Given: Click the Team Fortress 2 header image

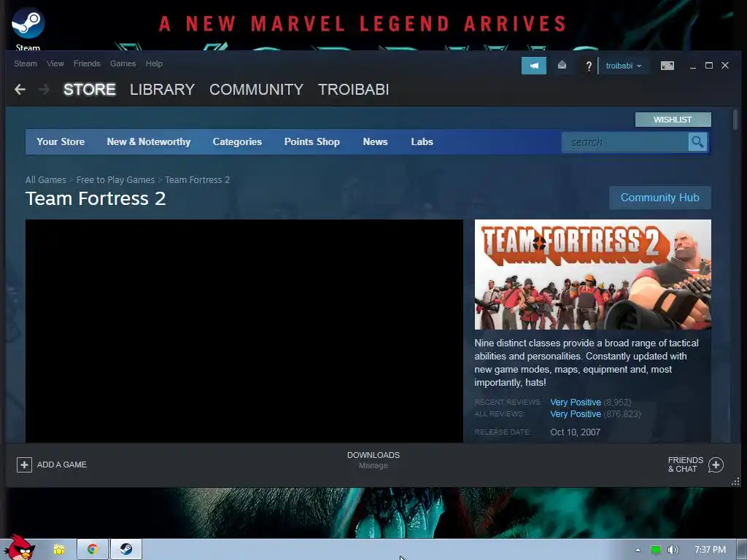Looking at the screenshot, I should [x=592, y=274].
